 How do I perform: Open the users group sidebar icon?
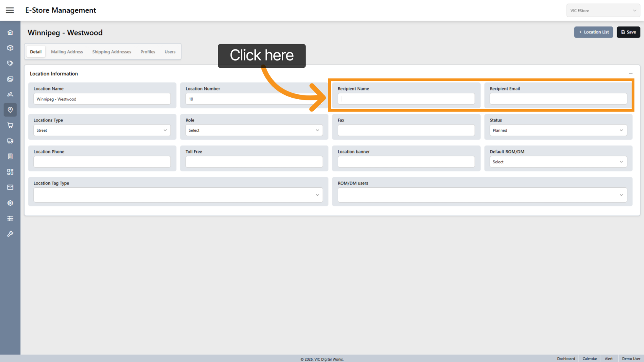point(10,94)
